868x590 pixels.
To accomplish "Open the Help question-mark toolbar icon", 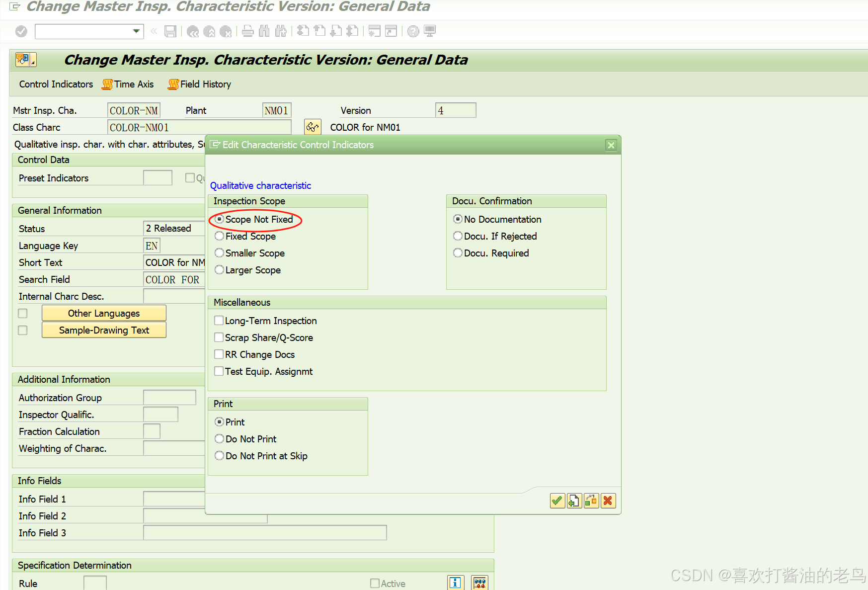I will tap(412, 31).
